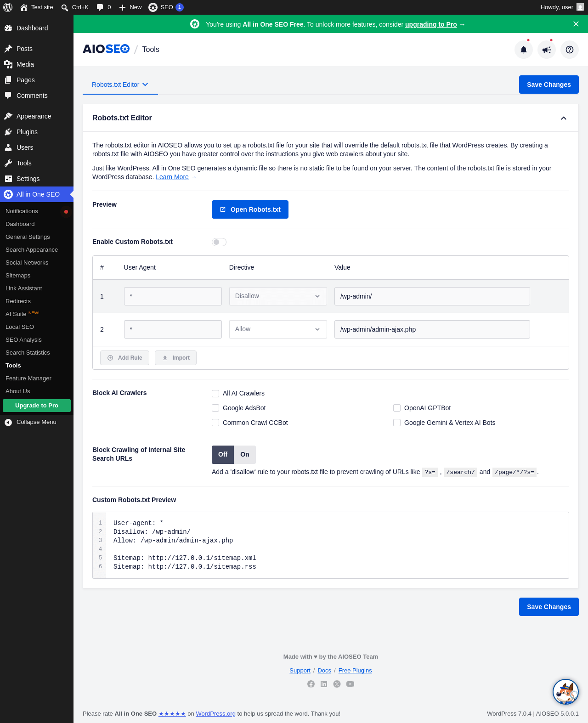The image size is (588, 723).
Task: Open Feature Manager submenu item
Action: 28,378
